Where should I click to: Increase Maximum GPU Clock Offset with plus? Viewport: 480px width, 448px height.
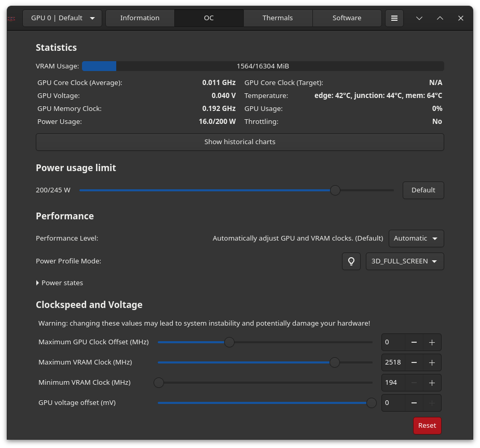coord(432,342)
